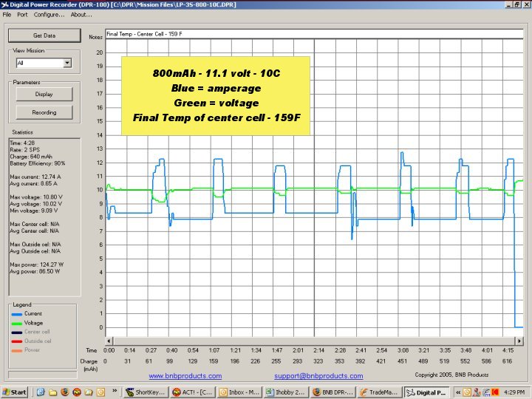Click the 'Max current: 12.74 A' statistic
The height and width of the screenshot is (399, 532).
click(35, 177)
